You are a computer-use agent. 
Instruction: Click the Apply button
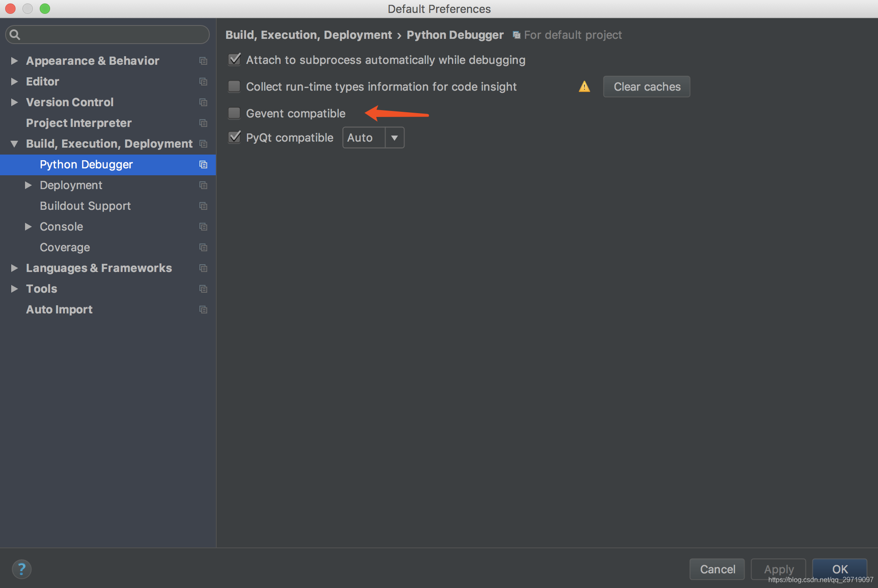tap(778, 569)
